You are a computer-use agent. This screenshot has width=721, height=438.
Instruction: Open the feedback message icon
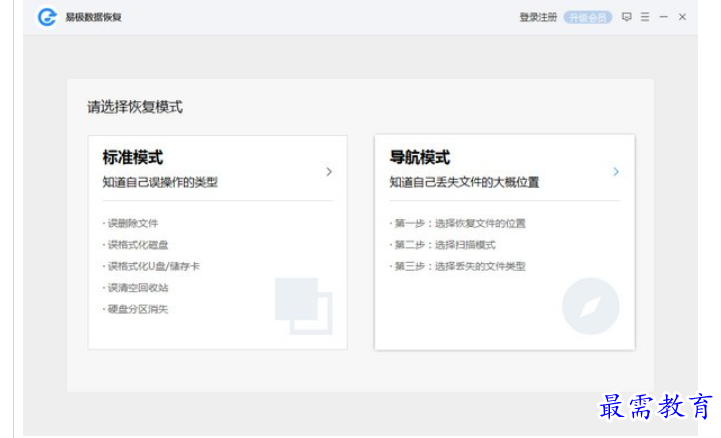tap(626, 17)
